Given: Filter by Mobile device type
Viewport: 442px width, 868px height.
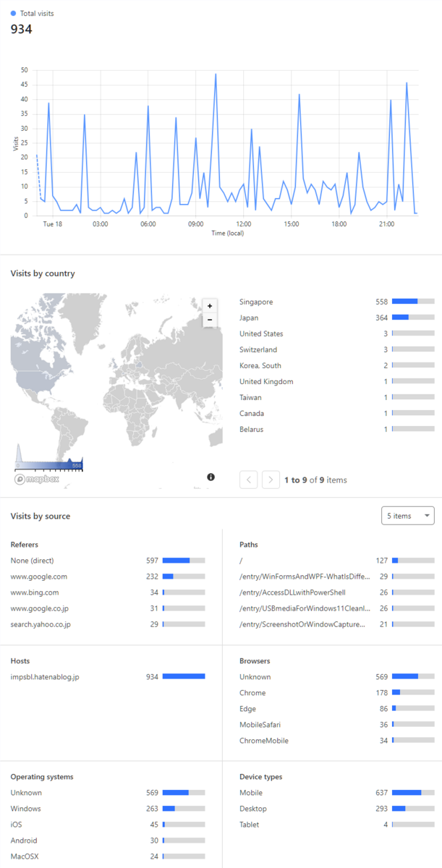Looking at the screenshot, I should pos(337,793).
